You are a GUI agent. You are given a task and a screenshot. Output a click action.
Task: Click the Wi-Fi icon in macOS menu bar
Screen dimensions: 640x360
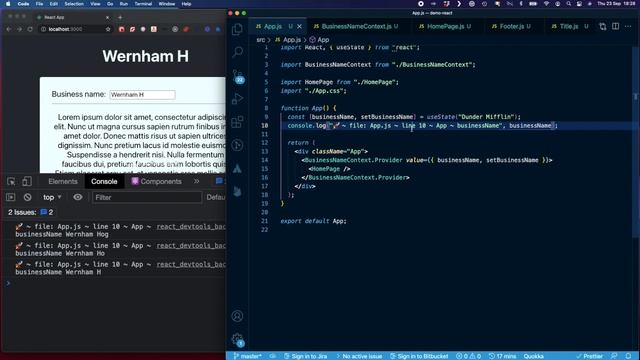pos(546,4)
